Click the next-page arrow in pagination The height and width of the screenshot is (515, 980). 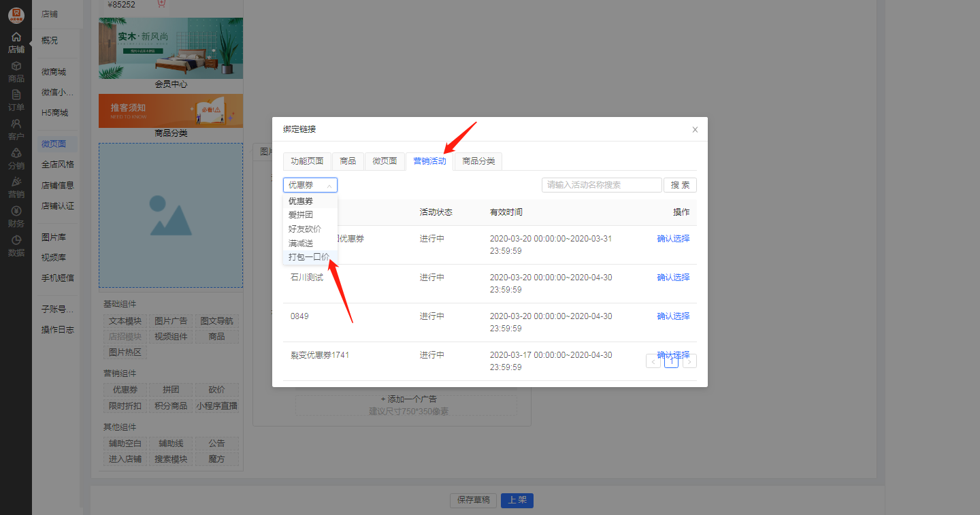(689, 361)
